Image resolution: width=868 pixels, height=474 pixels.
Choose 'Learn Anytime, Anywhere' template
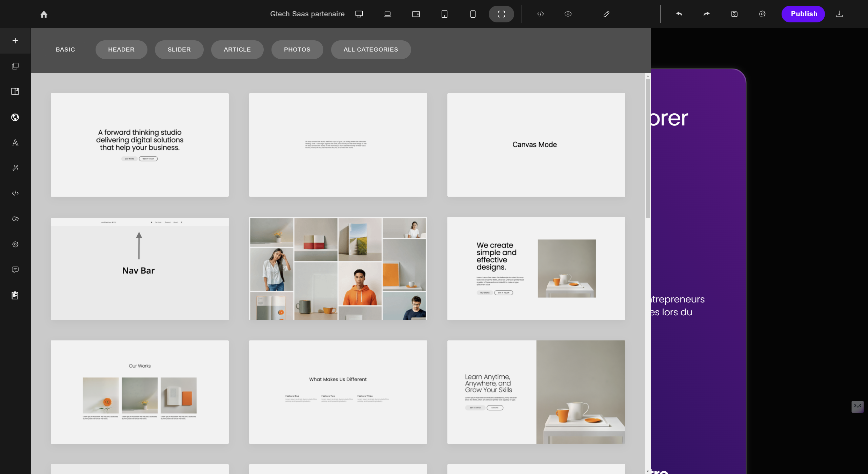[x=536, y=392]
